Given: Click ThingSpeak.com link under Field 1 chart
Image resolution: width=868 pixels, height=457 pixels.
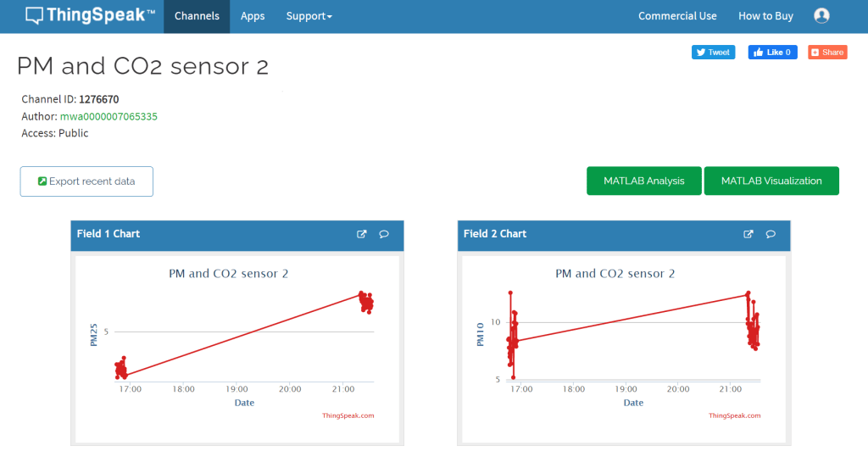Looking at the screenshot, I should (x=348, y=415).
